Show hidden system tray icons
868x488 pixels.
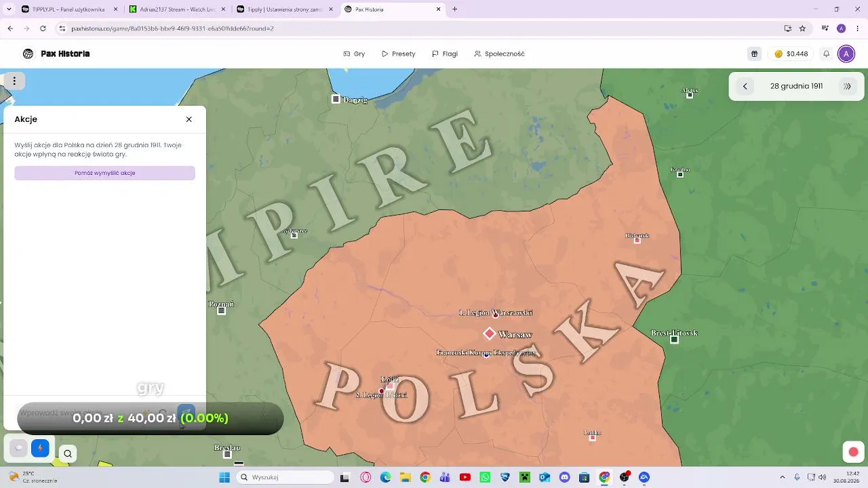(x=782, y=477)
